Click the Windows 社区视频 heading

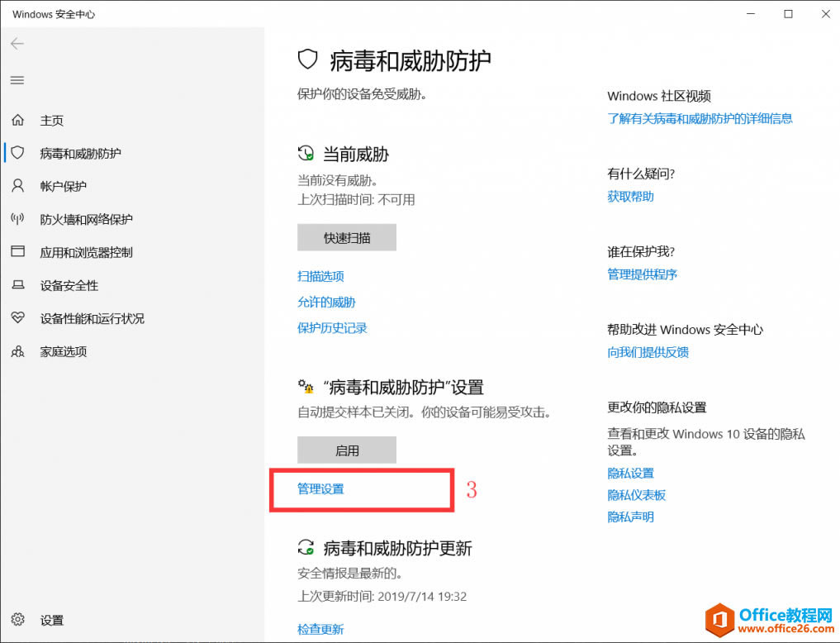coord(659,96)
